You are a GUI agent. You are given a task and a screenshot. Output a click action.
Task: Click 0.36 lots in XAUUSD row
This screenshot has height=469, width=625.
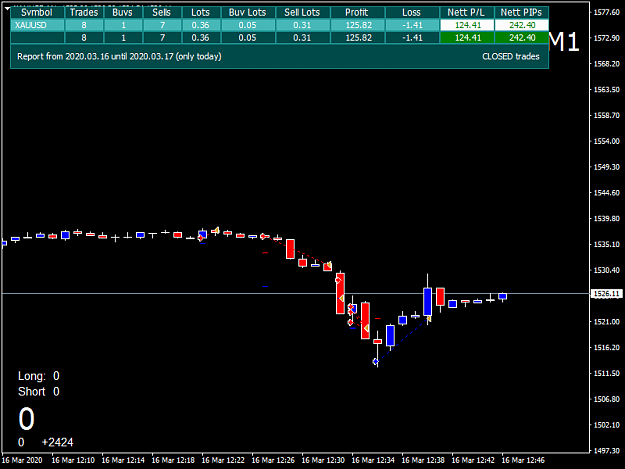[x=200, y=25]
